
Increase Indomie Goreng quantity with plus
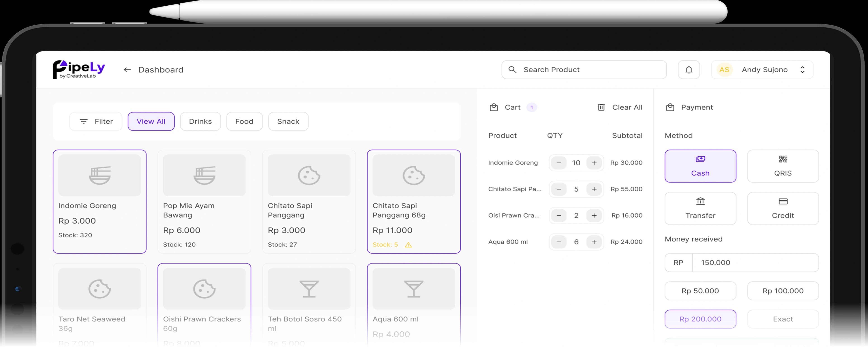coord(594,163)
